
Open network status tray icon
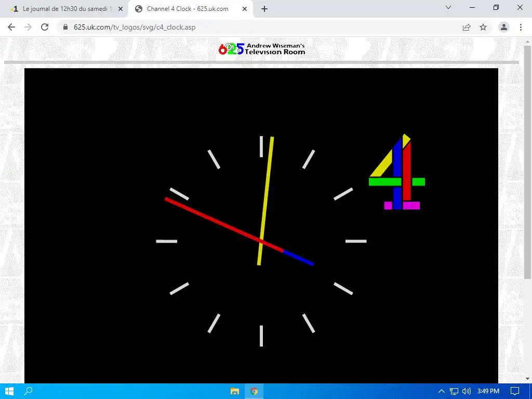pos(454,391)
